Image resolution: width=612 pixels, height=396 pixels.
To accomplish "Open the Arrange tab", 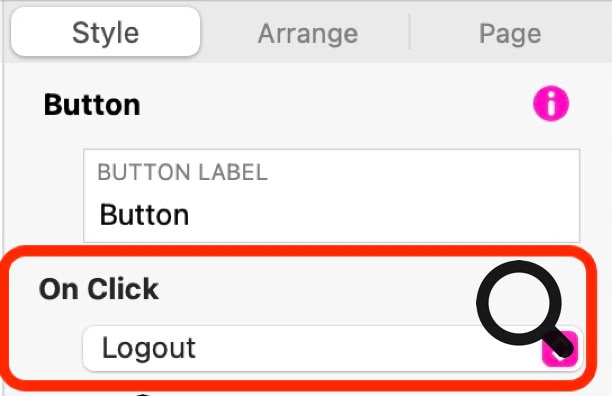I will click(308, 34).
